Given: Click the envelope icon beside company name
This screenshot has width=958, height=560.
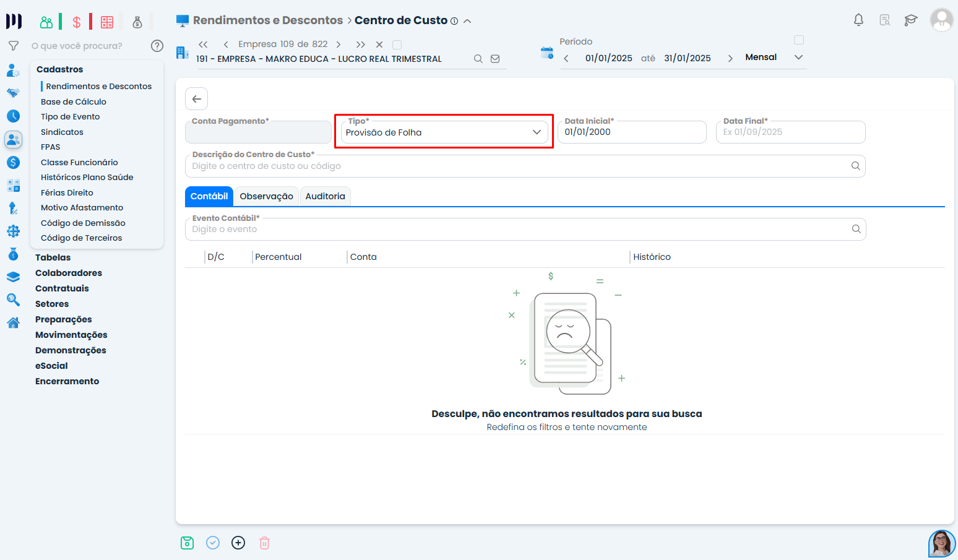Looking at the screenshot, I should 495,59.
